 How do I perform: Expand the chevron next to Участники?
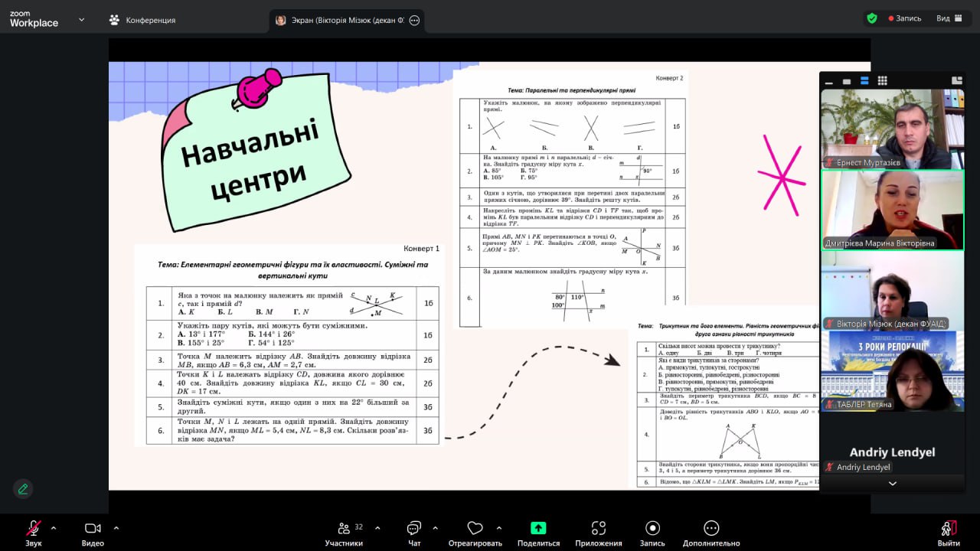point(379,527)
